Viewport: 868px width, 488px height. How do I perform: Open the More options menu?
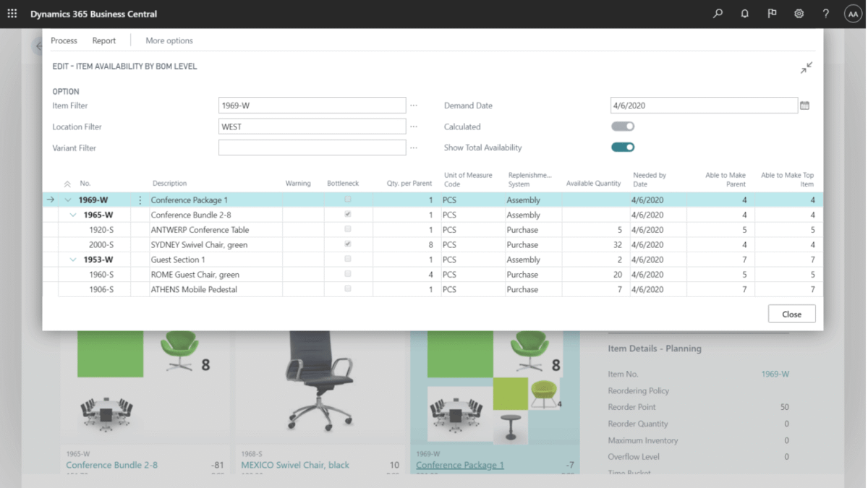coord(169,40)
